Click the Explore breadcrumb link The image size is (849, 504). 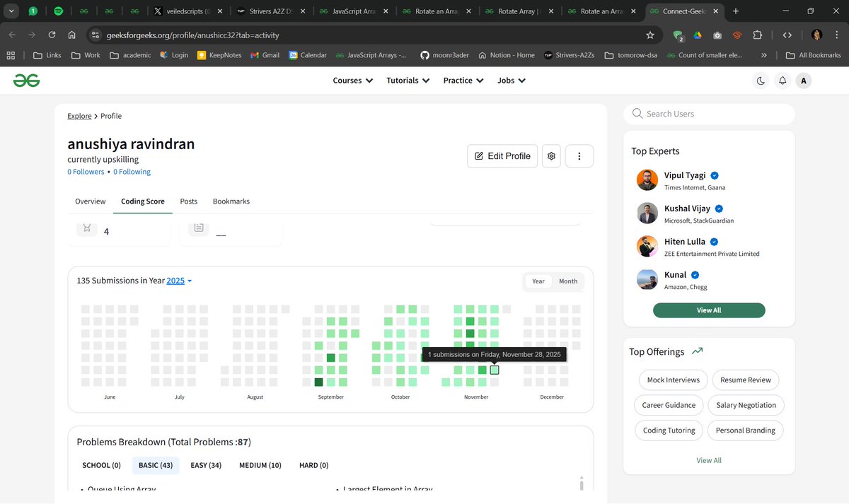click(x=79, y=116)
